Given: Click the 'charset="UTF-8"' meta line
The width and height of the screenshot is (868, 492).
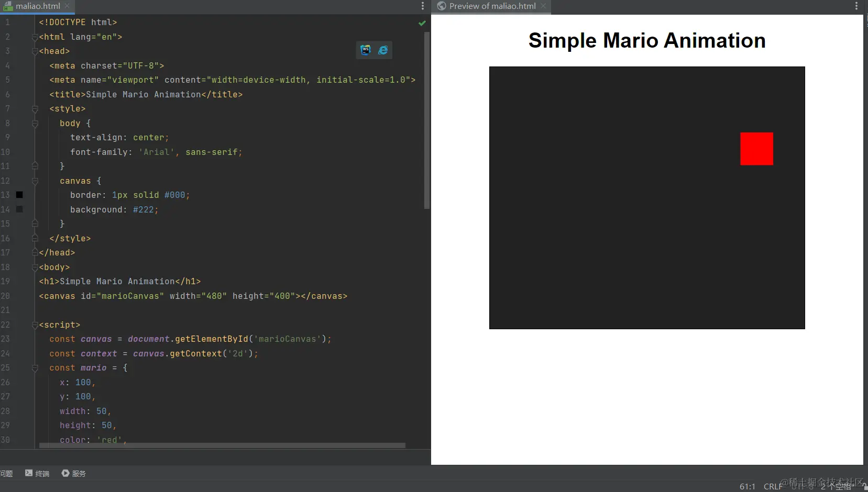Looking at the screenshot, I should (107, 66).
